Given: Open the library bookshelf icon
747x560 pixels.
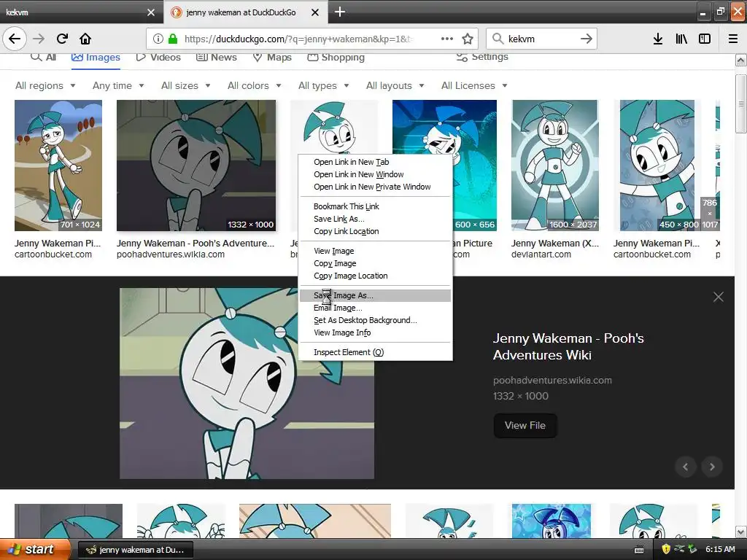Looking at the screenshot, I should [681, 39].
